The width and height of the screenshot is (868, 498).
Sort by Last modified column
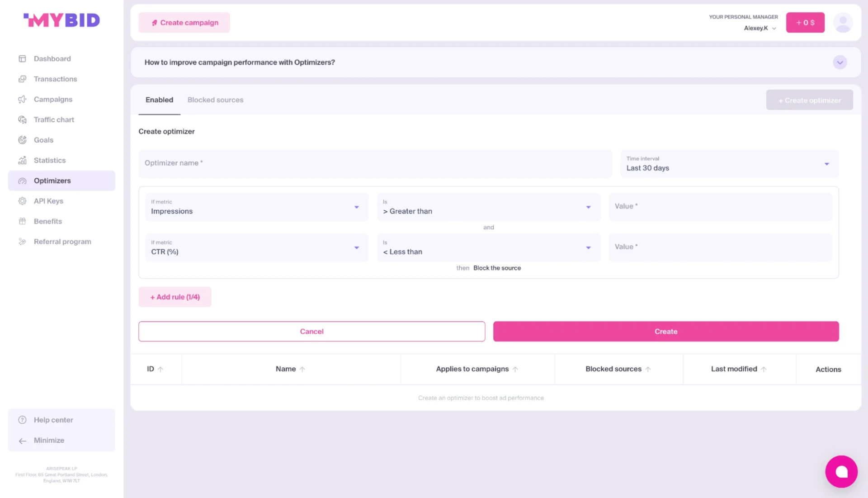pos(739,369)
